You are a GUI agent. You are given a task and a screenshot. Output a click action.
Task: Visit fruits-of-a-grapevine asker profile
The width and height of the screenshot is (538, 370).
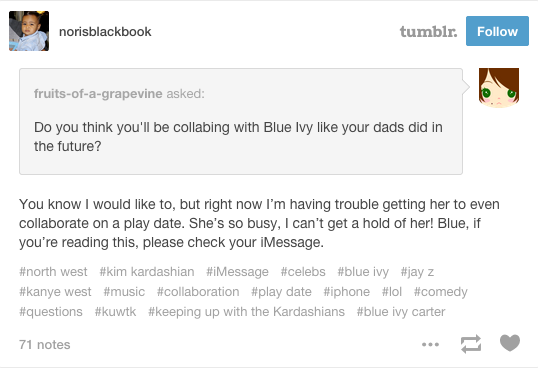pyautogui.click(x=98, y=93)
